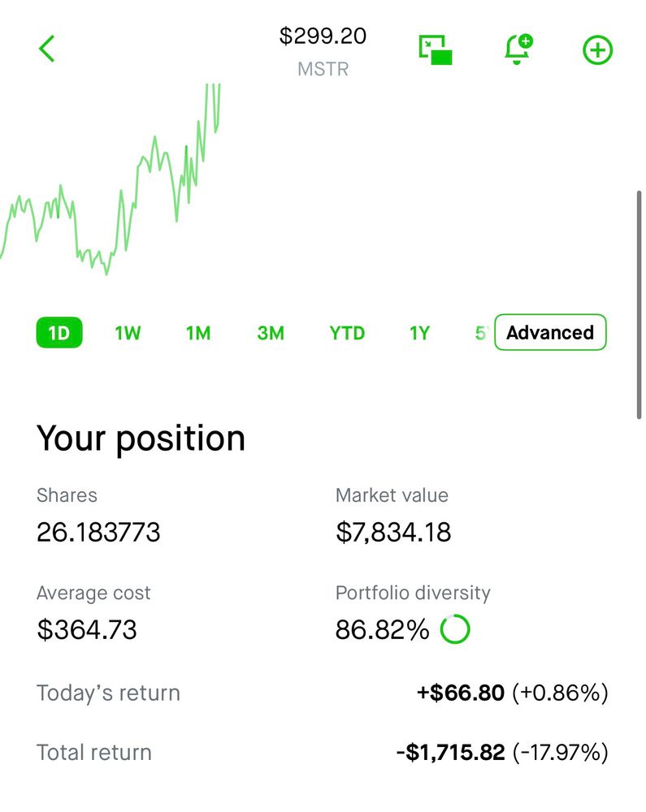Open the Advanced chart view
This screenshot has height=812, width=646.
point(550,332)
